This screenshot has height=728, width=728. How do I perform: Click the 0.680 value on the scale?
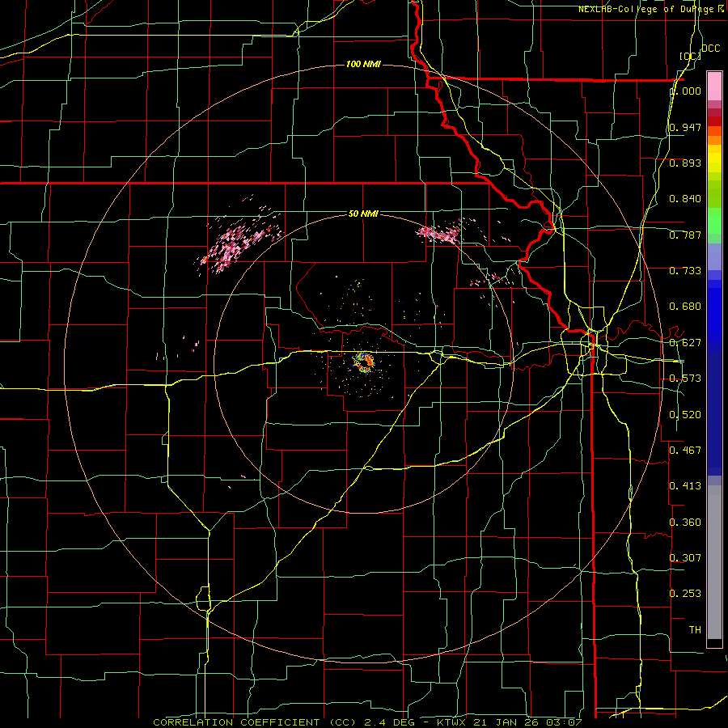coord(685,307)
